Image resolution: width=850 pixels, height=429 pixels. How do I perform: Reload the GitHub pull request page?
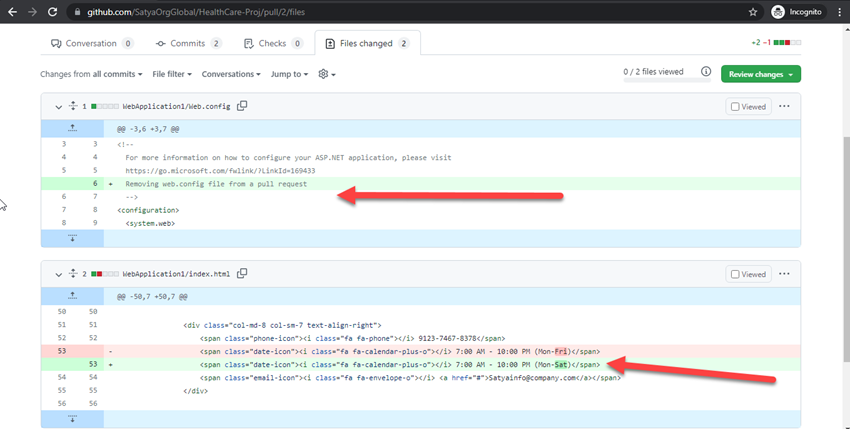(x=53, y=11)
